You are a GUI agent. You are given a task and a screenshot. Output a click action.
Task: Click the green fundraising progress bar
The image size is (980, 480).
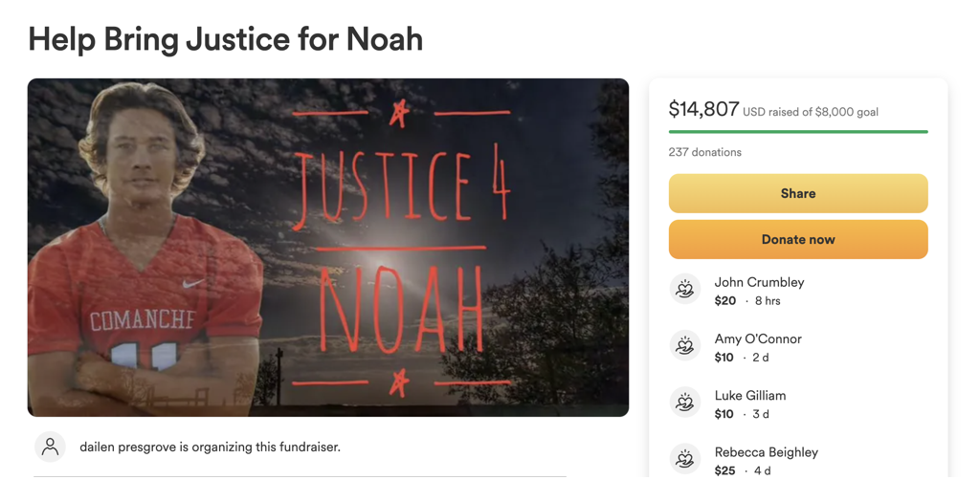coord(798,132)
